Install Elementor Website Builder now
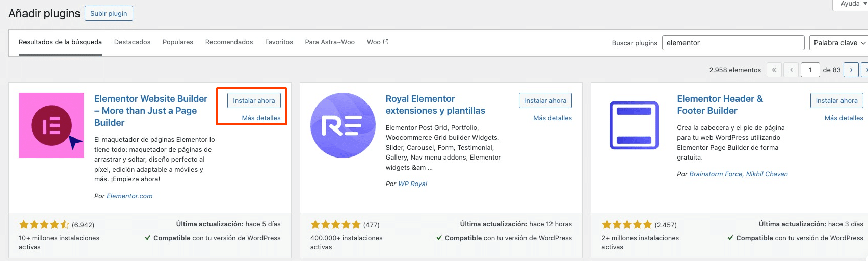The height and width of the screenshot is (261, 868). tap(254, 100)
